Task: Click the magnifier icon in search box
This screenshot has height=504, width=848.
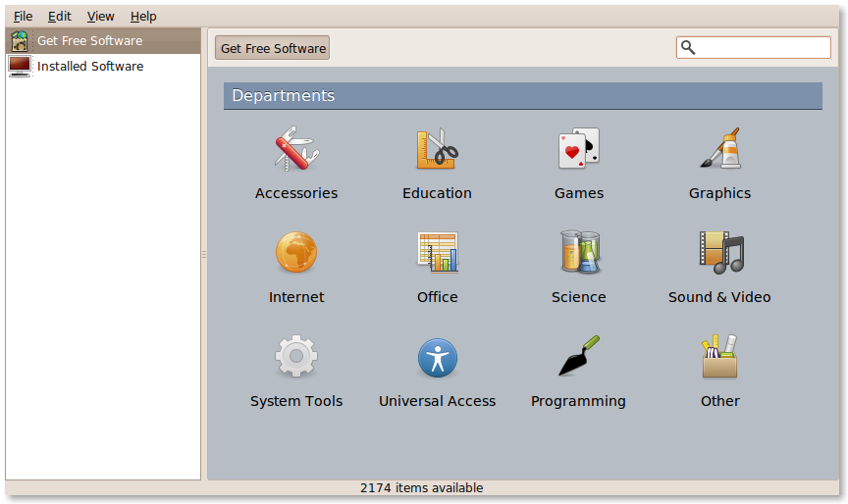Action: click(x=688, y=47)
